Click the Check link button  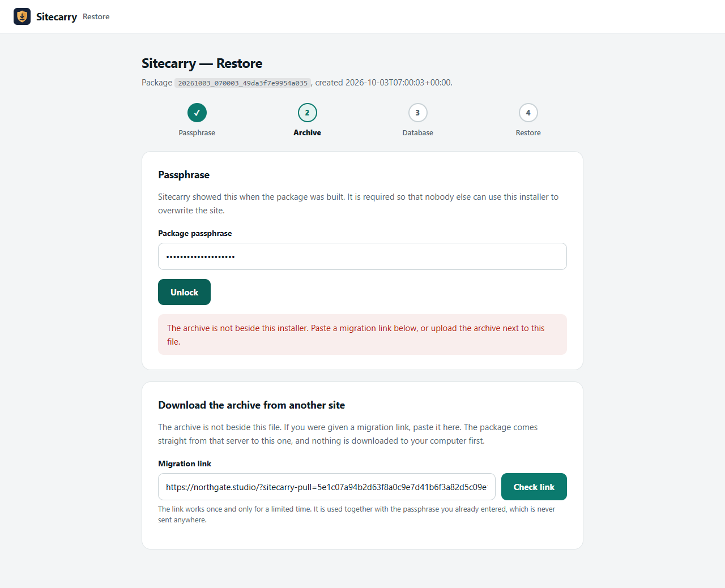(534, 487)
